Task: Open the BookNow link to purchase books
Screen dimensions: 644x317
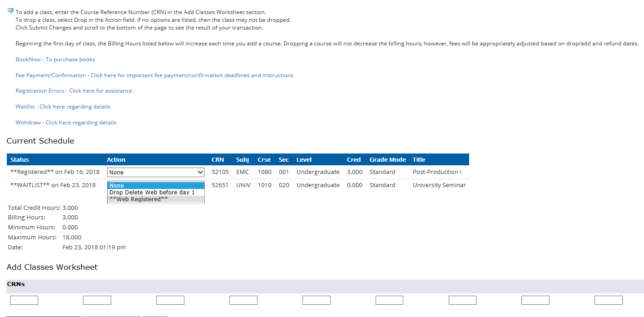Action: tap(55, 59)
